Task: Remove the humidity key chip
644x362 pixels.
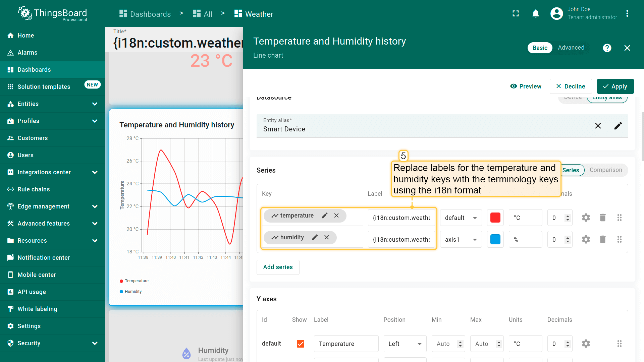Action: (326, 237)
